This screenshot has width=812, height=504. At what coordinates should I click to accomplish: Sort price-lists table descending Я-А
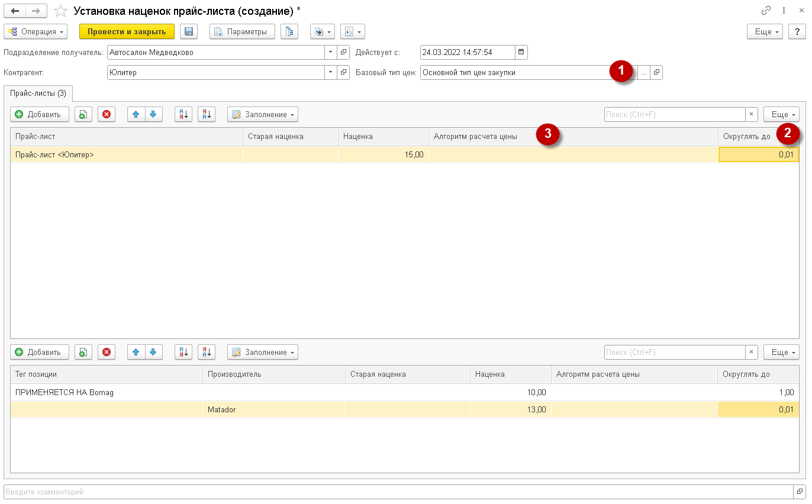tap(206, 114)
